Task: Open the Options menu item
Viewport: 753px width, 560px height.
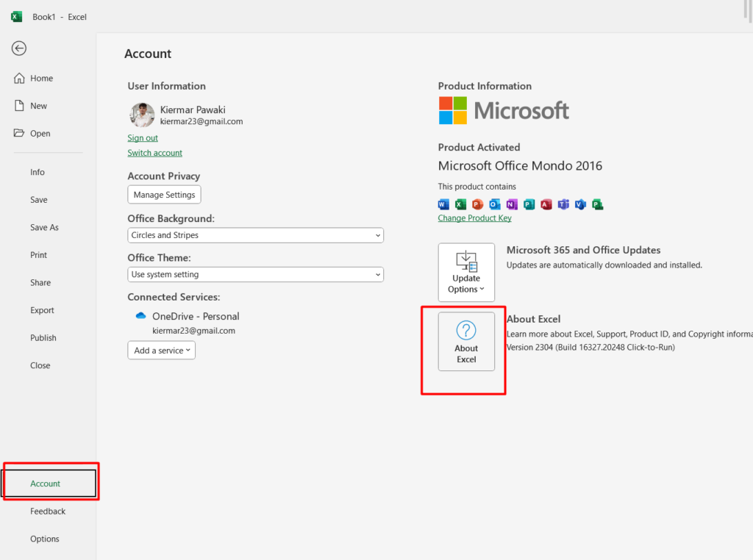Action: click(x=45, y=539)
